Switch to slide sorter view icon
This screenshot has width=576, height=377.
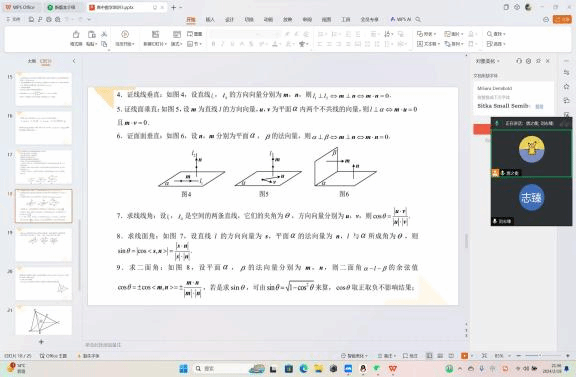[440, 356]
